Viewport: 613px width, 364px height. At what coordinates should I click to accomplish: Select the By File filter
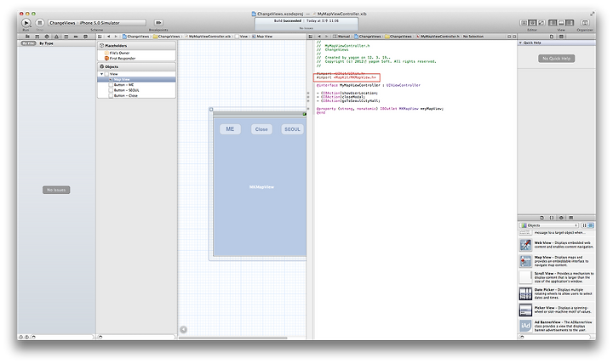tap(29, 43)
